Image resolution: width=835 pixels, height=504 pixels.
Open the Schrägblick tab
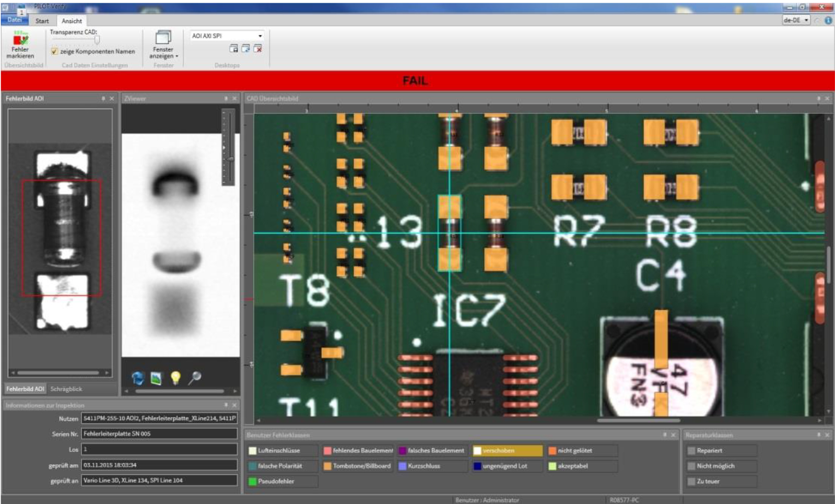(x=66, y=389)
